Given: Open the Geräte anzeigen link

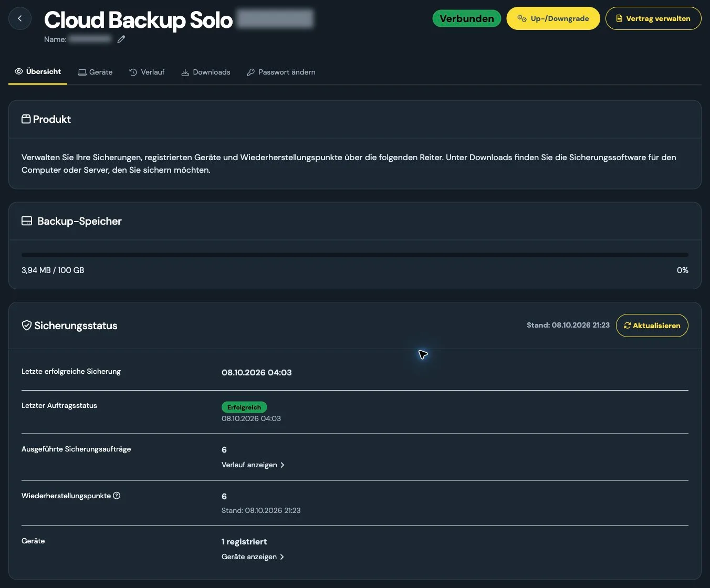Looking at the screenshot, I should click(253, 556).
